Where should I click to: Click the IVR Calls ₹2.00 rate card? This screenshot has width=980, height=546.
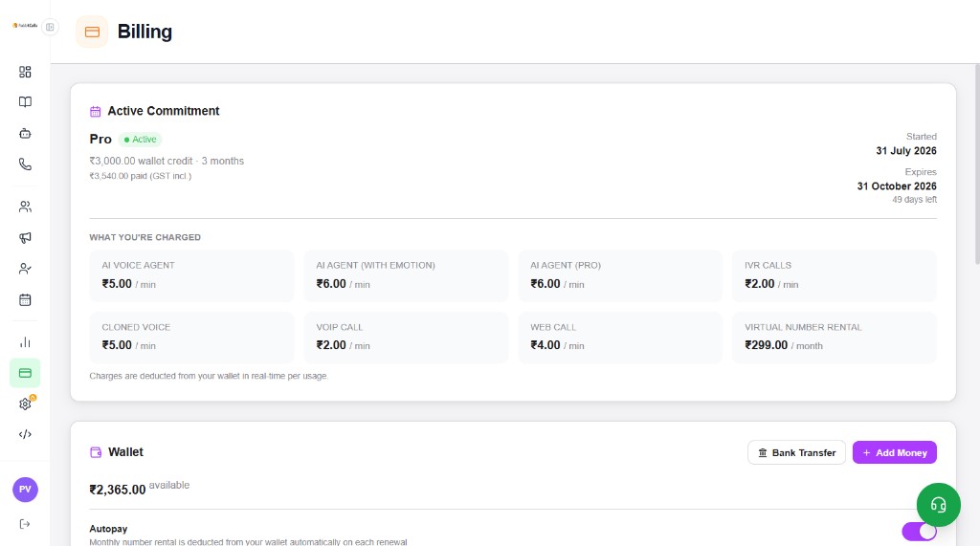coord(835,275)
